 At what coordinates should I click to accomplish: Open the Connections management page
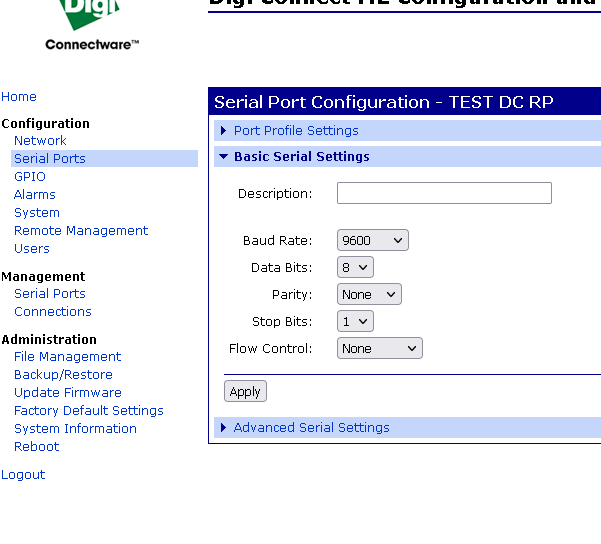[x=53, y=312]
